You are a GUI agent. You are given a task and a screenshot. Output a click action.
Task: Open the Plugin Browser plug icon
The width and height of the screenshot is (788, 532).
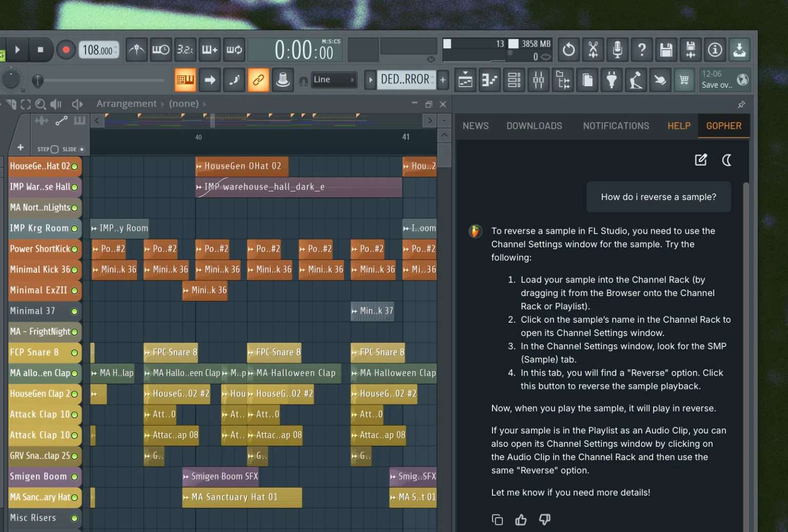pos(612,80)
